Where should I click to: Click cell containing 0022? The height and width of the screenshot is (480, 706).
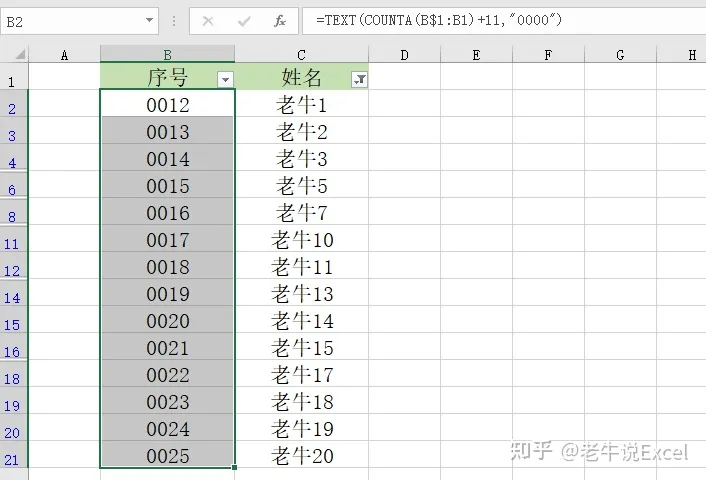pos(167,374)
